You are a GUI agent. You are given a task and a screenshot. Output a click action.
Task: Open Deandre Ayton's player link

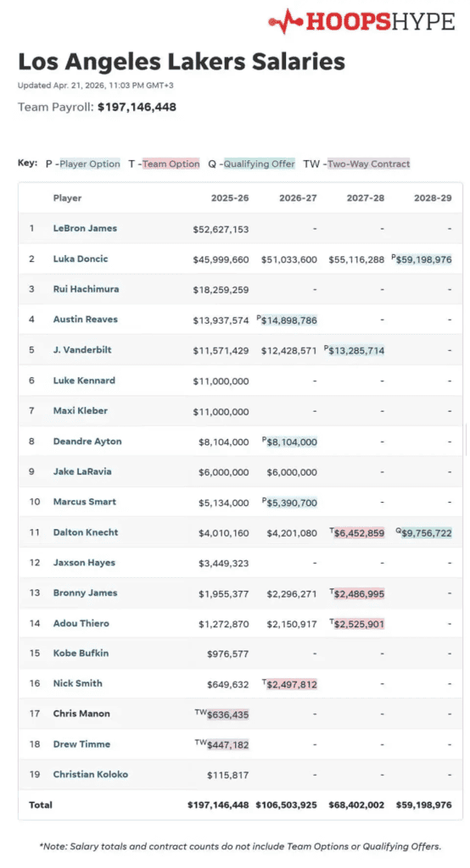[x=87, y=441]
